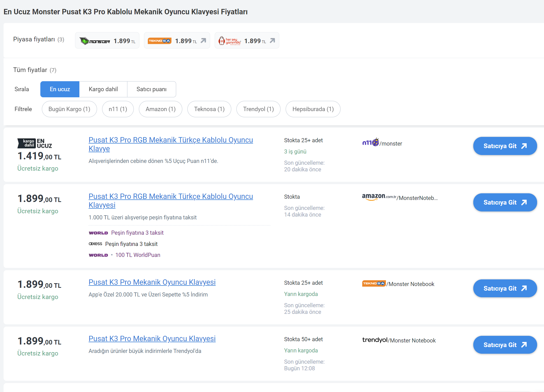544x392 pixels.
Task: Click 'Aradığın ürünler büyük indirimlerle Trendyol'da' text
Action: [x=145, y=351]
